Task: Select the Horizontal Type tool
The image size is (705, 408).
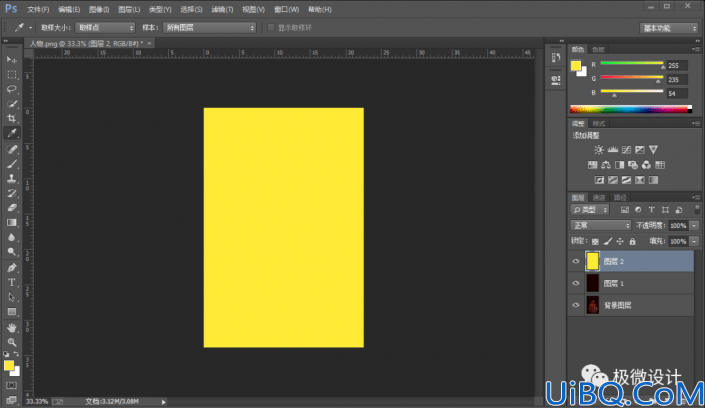Action: click(12, 282)
